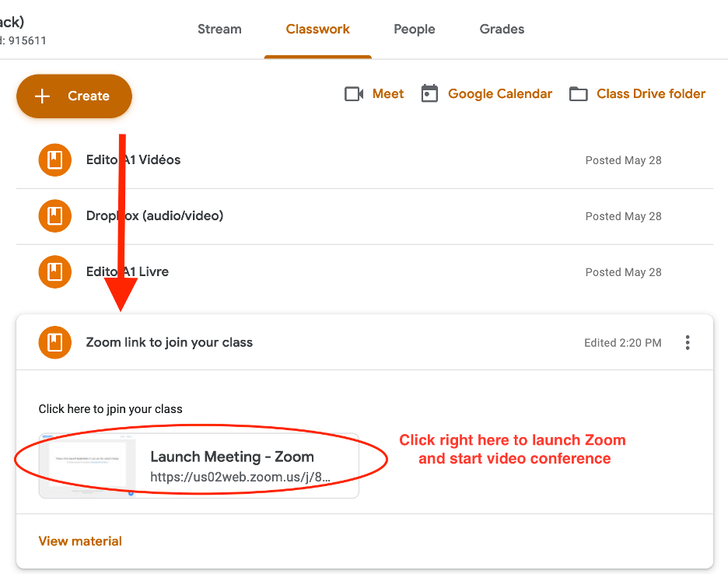Open the Meet link text
The image size is (728, 574).
coord(388,94)
